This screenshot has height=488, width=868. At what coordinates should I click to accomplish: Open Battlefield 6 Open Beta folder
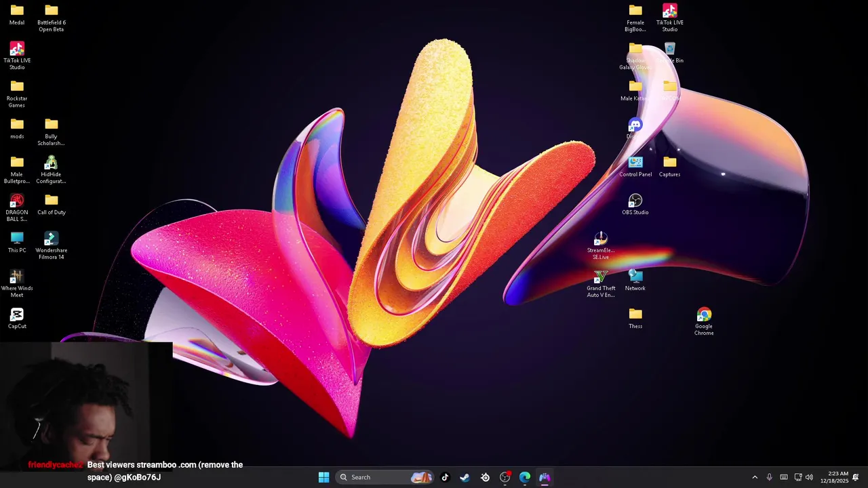[x=52, y=18]
